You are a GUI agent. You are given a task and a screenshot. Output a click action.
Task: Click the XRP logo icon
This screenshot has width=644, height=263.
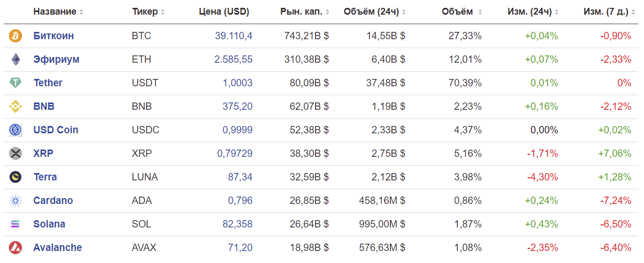(x=15, y=154)
